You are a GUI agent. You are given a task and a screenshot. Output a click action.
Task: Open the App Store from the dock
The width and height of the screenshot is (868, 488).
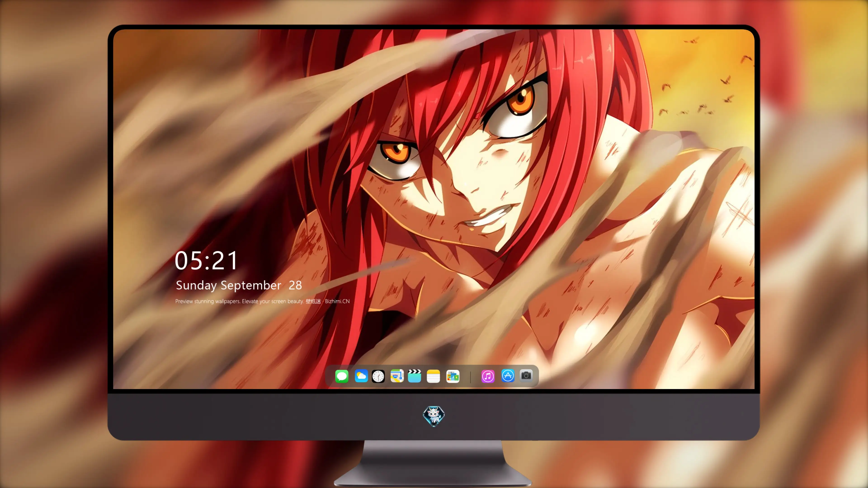(508, 375)
